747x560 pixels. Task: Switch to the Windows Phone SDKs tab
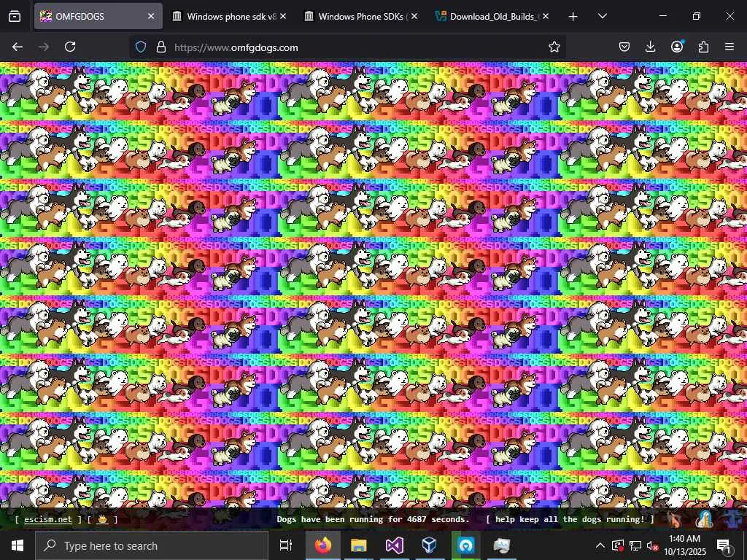click(x=360, y=16)
